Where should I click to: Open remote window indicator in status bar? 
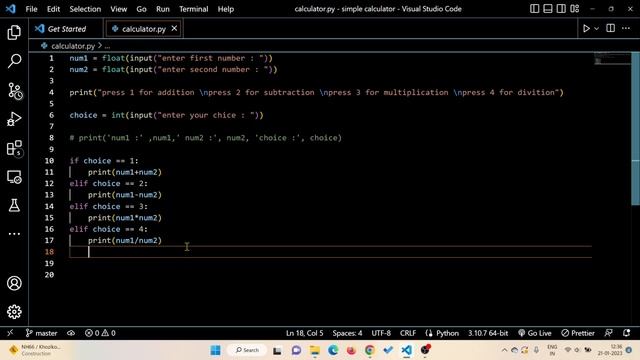pyautogui.click(x=10, y=333)
